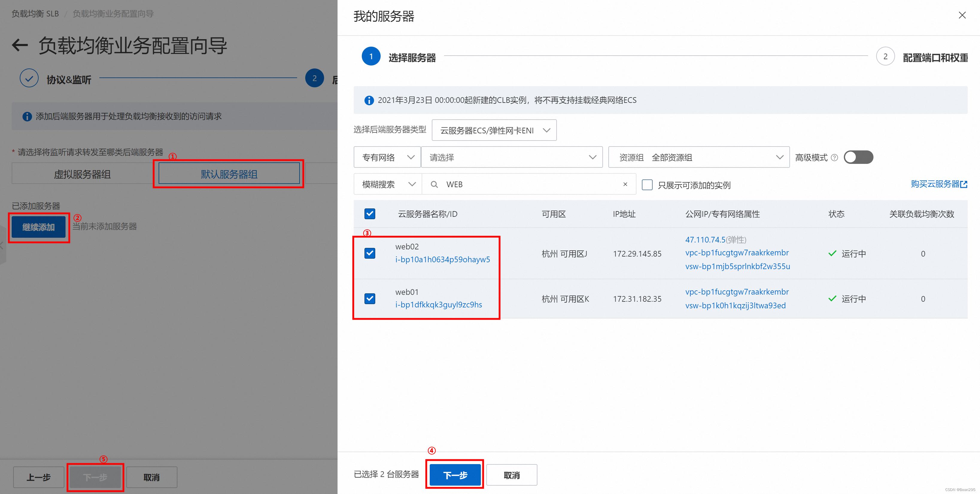This screenshot has width=980, height=494.
Task: Expand the 专有网络 dropdown
Action: [387, 158]
